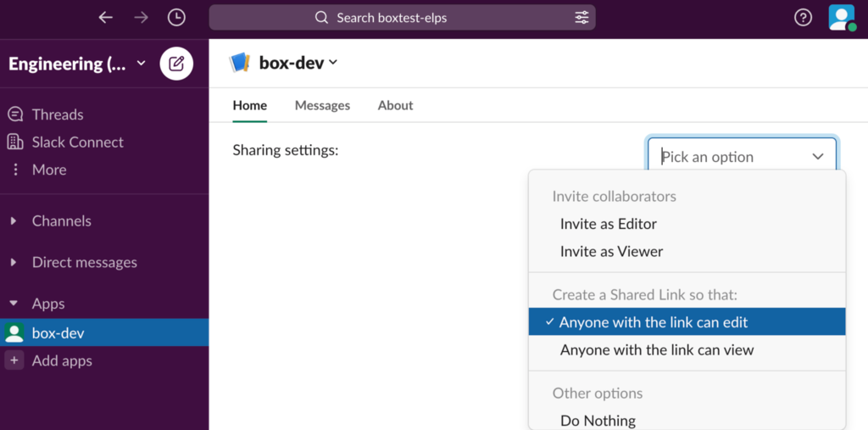Switch to the Messages tab
Viewport: 868px width, 430px height.
(x=322, y=105)
